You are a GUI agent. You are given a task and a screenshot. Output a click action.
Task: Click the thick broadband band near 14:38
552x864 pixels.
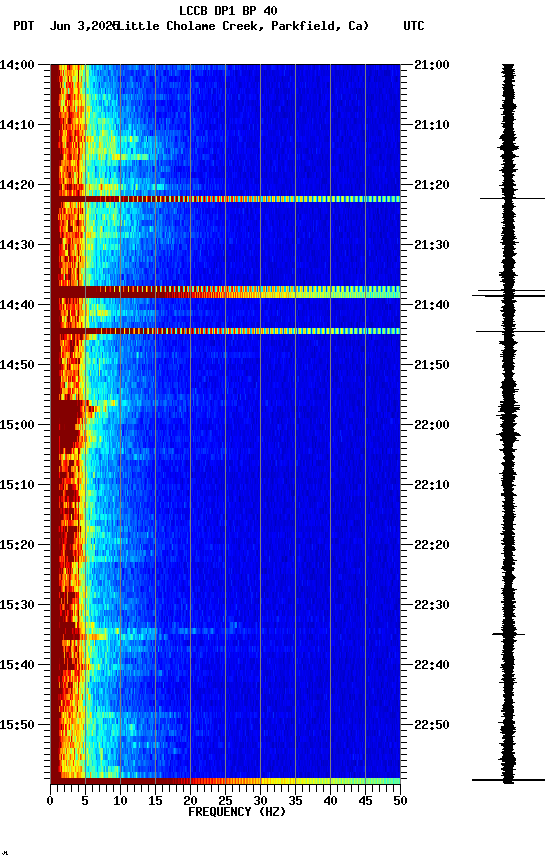(225, 292)
